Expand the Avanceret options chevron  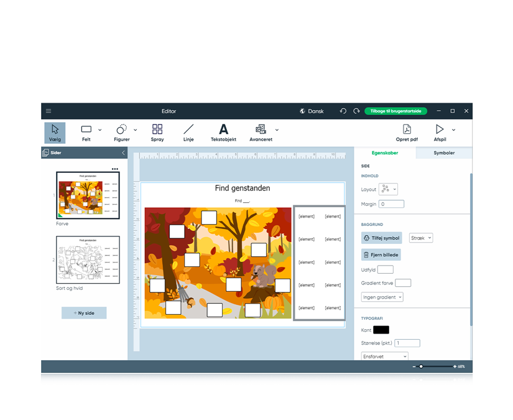pyautogui.click(x=276, y=129)
